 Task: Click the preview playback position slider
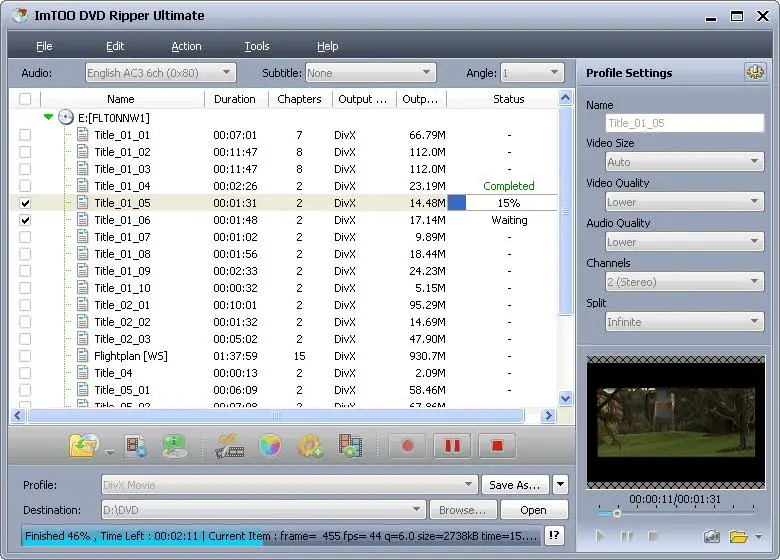676,513
